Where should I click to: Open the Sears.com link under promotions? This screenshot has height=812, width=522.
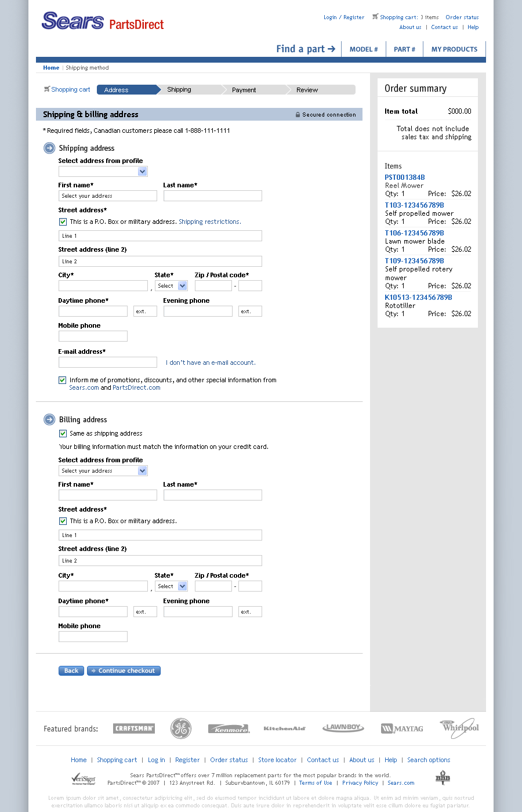pyautogui.click(x=84, y=387)
